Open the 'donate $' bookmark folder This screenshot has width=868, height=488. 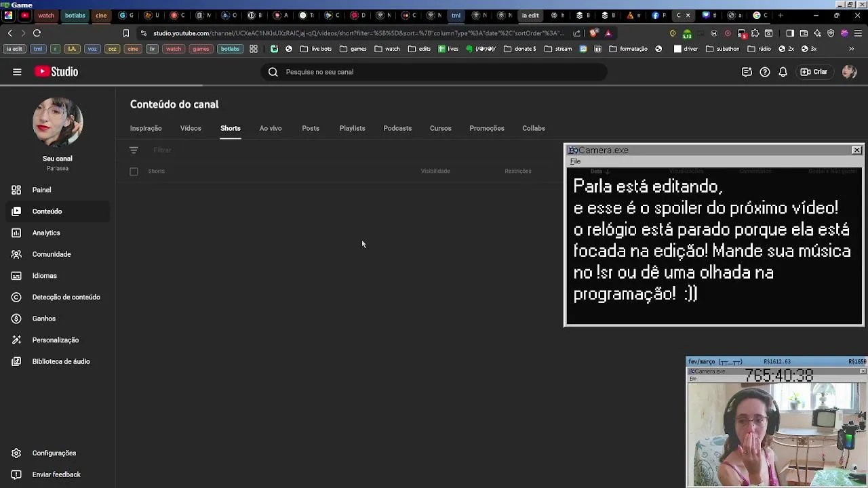(x=520, y=49)
